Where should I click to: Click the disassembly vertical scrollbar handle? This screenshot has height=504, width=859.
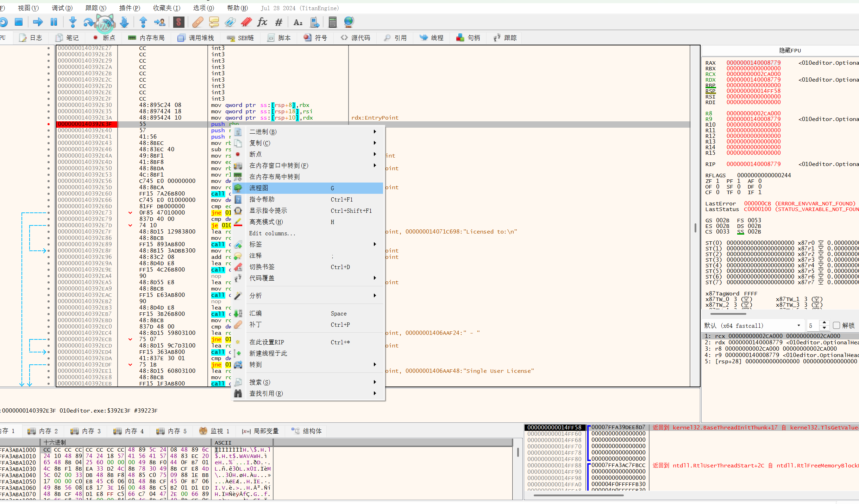click(695, 228)
